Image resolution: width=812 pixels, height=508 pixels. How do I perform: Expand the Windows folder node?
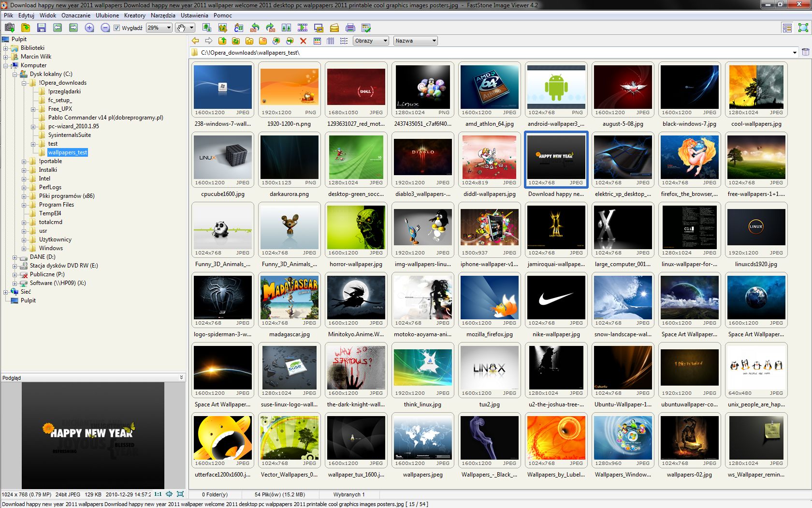(x=24, y=248)
